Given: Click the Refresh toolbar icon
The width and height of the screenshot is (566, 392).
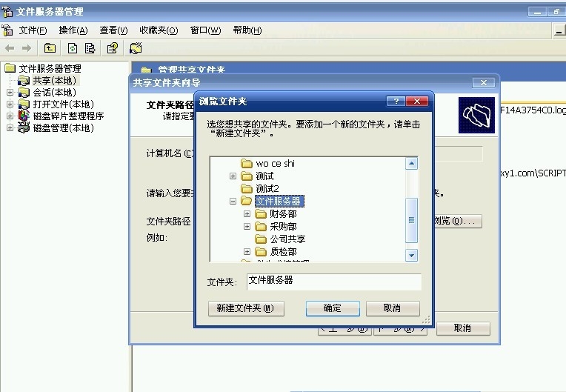Looking at the screenshot, I should pos(73,48).
